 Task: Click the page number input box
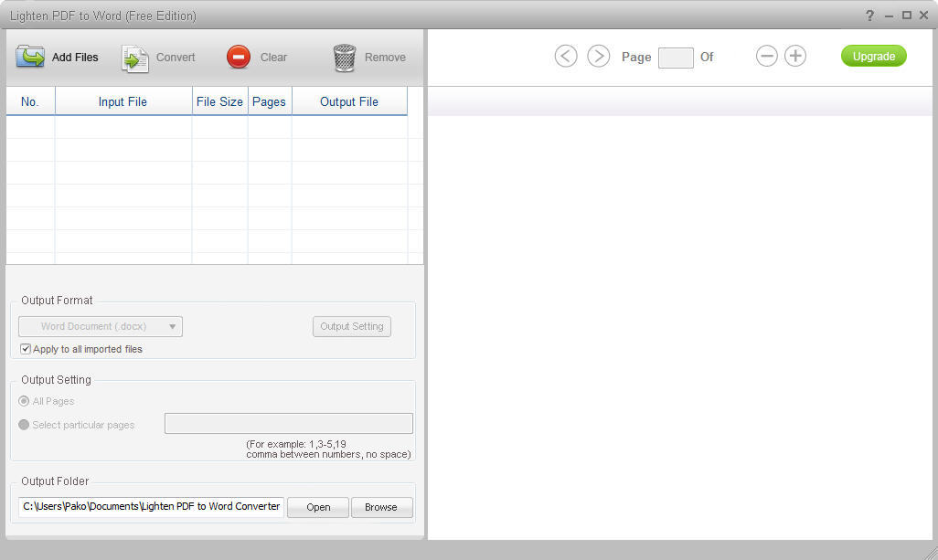click(x=676, y=58)
